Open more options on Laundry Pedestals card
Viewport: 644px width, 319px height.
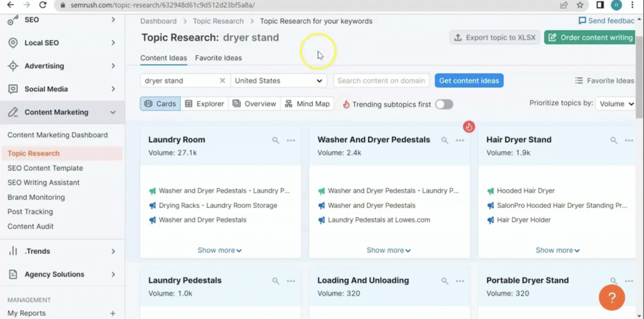(x=291, y=281)
